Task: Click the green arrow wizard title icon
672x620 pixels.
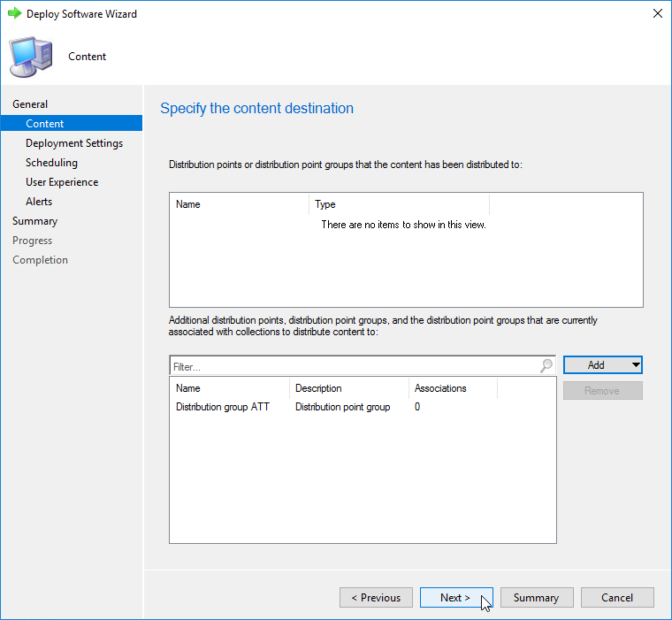Action: coord(14,14)
